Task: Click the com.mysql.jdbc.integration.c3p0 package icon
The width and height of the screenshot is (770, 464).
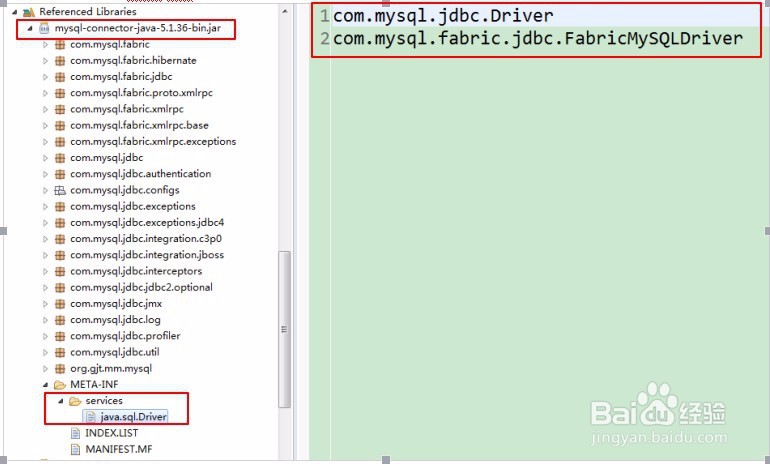Action: (60, 239)
